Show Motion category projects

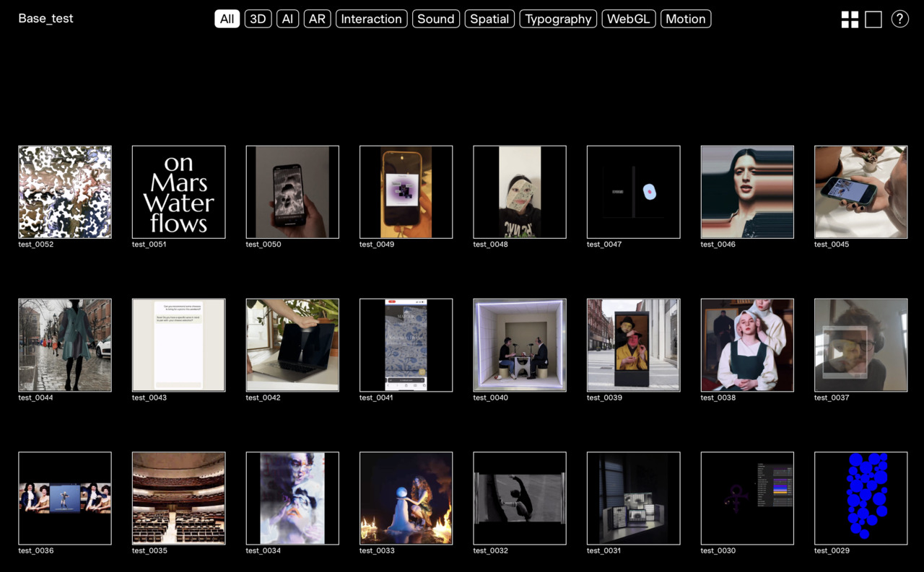[685, 19]
